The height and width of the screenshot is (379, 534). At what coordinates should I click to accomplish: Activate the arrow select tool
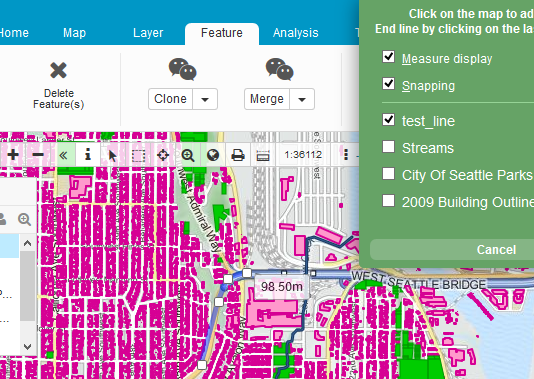[113, 155]
